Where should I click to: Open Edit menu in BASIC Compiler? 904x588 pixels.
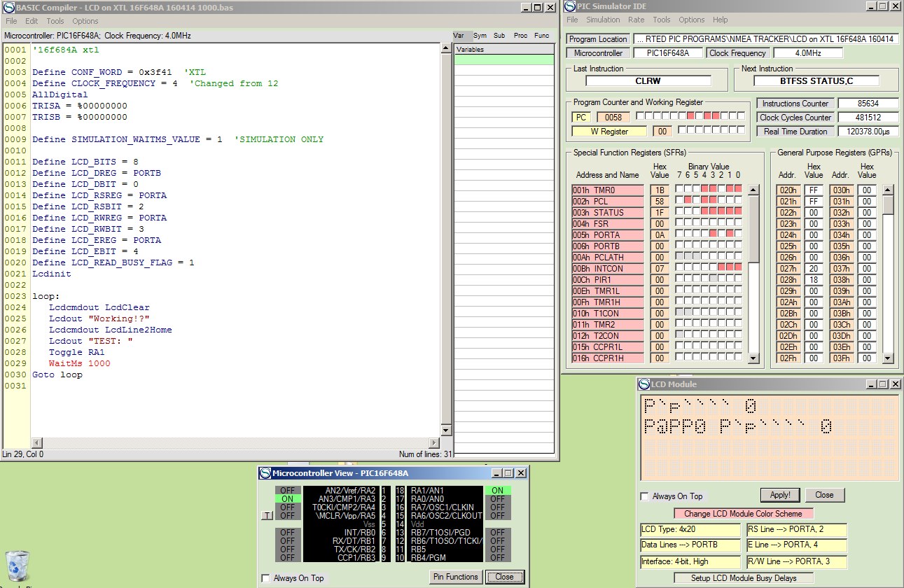[32, 21]
